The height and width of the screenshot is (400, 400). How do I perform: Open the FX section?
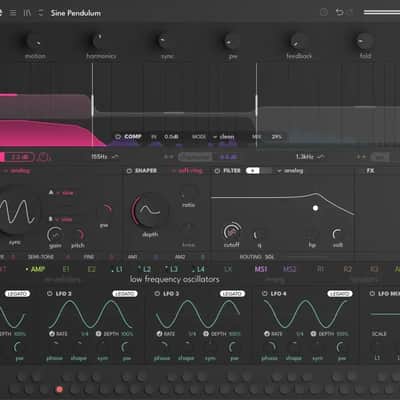coord(370,171)
